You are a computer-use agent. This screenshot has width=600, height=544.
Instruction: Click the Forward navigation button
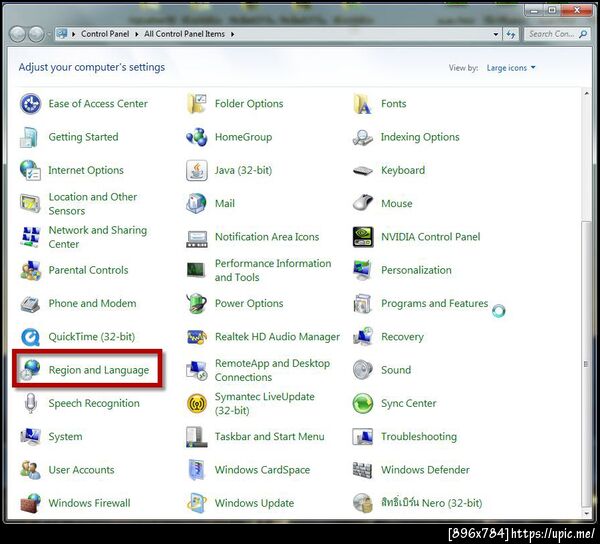pyautogui.click(x=36, y=34)
